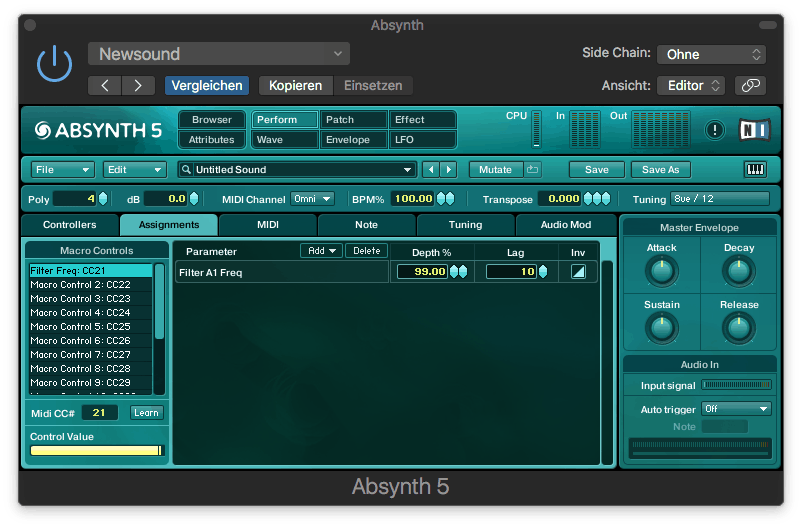Select Macro Control 5: CC25 in list
This screenshot has width=802, height=528.
click(x=81, y=327)
